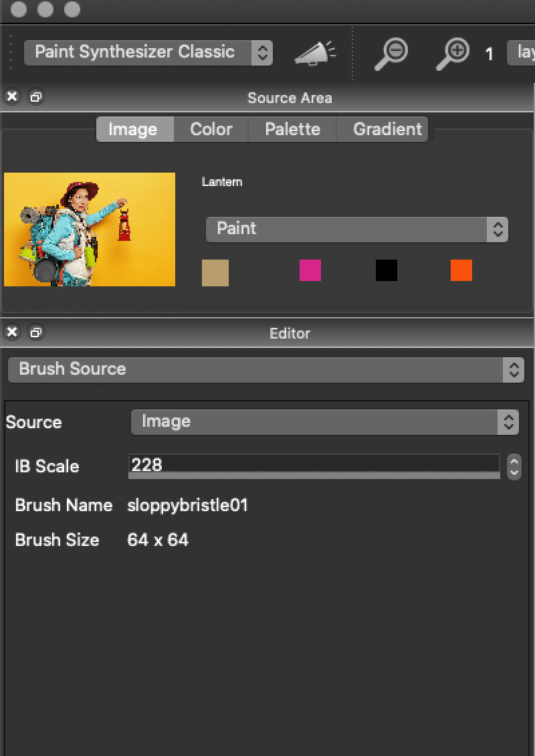Image resolution: width=535 pixels, height=756 pixels.
Task: Click the megaphone announcement icon
Action: (x=315, y=53)
